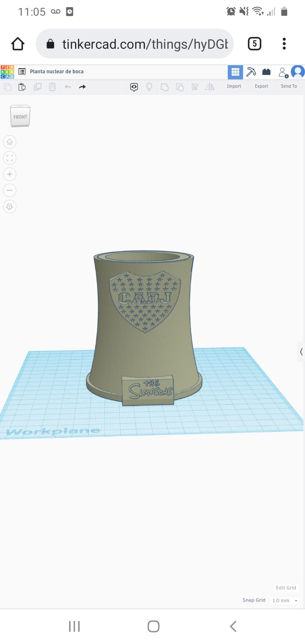Click Import button
305x644 pixels.
click(x=234, y=86)
